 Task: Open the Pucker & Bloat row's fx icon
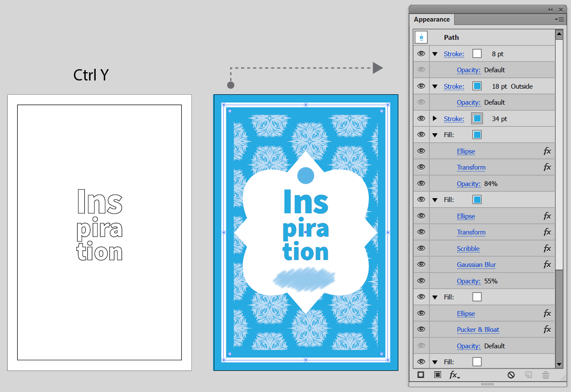coord(547,329)
